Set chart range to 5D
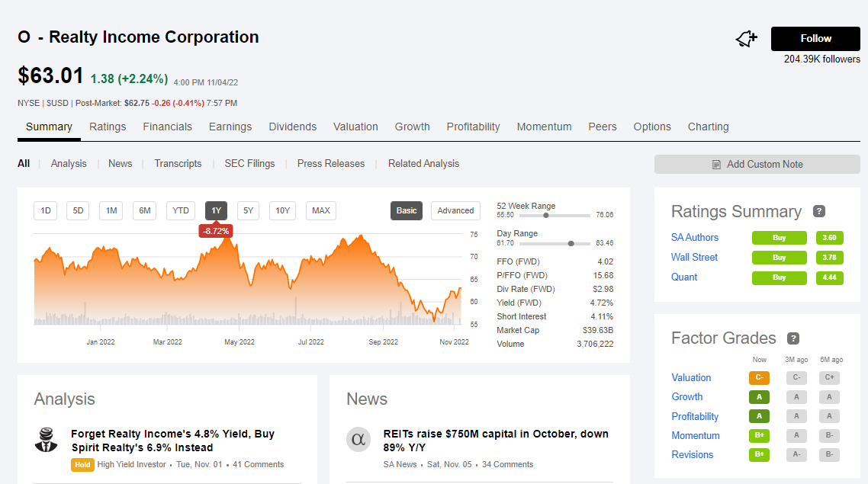The image size is (868, 484). [x=78, y=210]
